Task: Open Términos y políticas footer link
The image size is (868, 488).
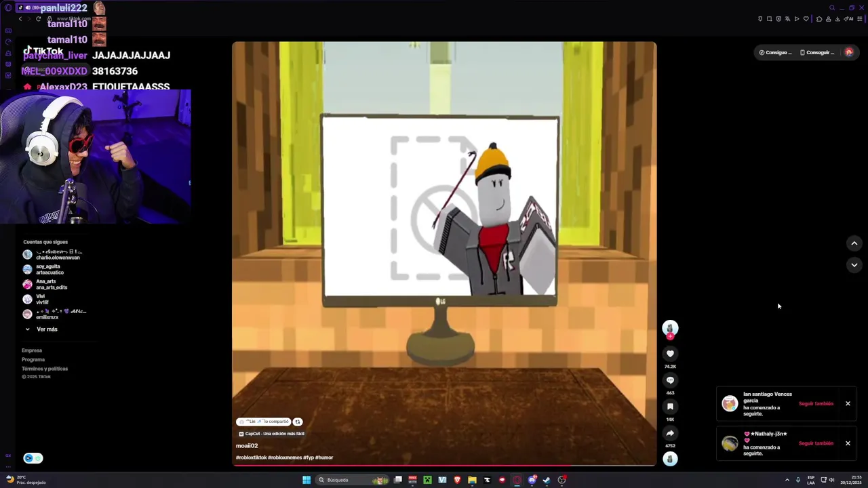Action: 45,369
